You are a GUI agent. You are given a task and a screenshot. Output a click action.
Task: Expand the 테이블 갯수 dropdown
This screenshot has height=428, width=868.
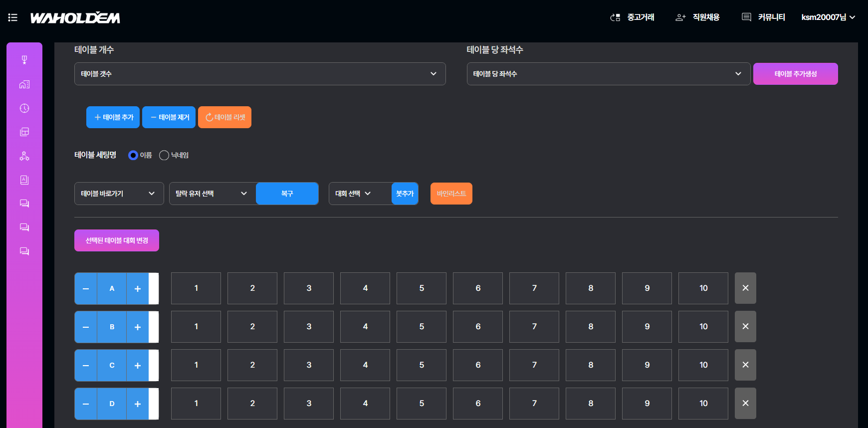pyautogui.click(x=260, y=74)
